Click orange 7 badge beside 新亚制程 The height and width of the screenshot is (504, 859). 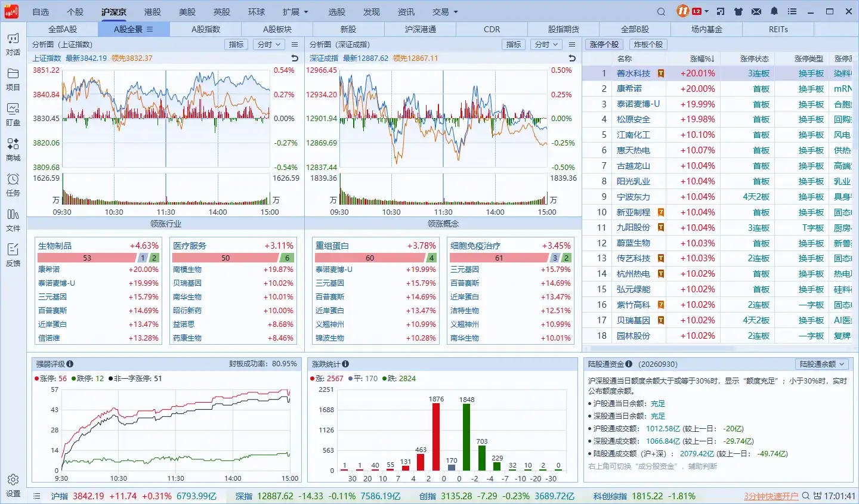(661, 212)
